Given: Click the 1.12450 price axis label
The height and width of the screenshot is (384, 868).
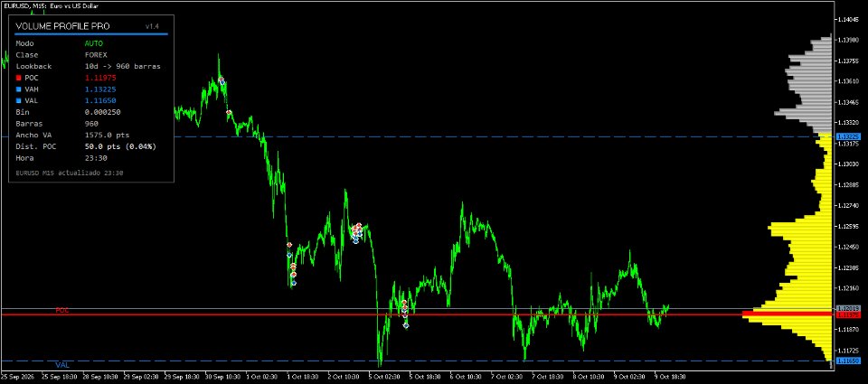Looking at the screenshot, I should tap(849, 247).
